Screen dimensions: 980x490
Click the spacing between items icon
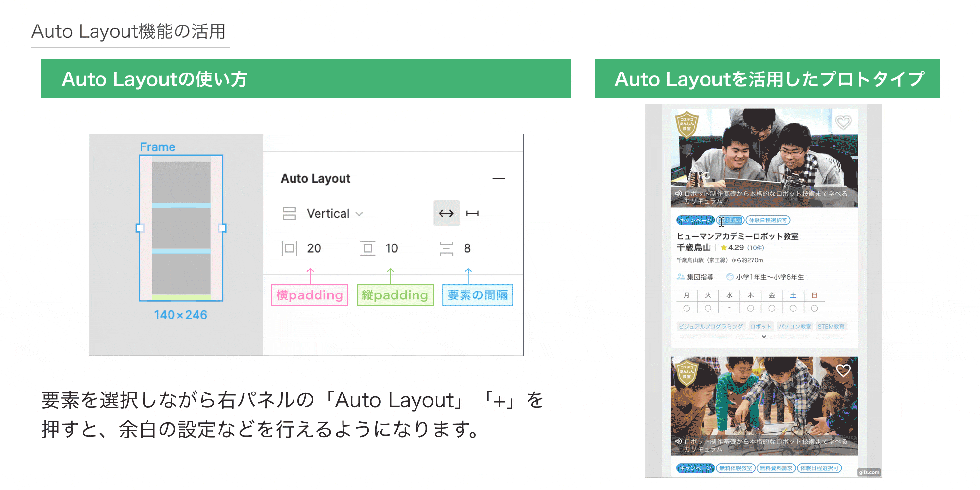[446, 248]
